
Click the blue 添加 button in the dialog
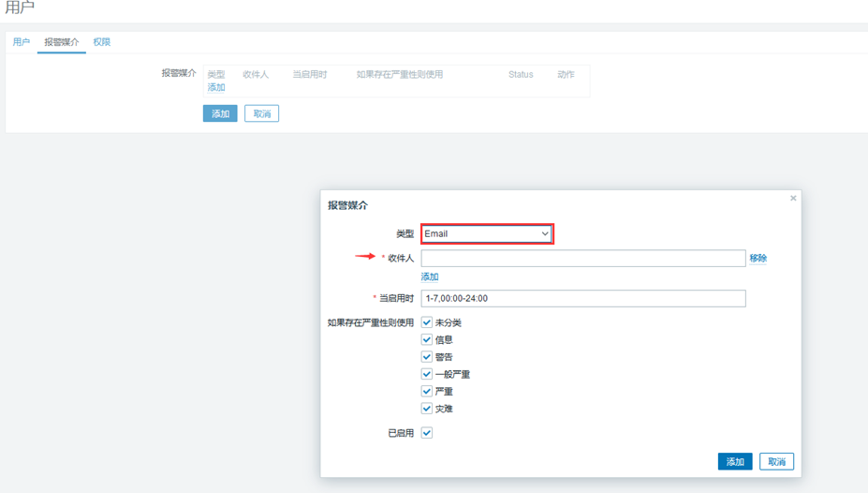735,461
